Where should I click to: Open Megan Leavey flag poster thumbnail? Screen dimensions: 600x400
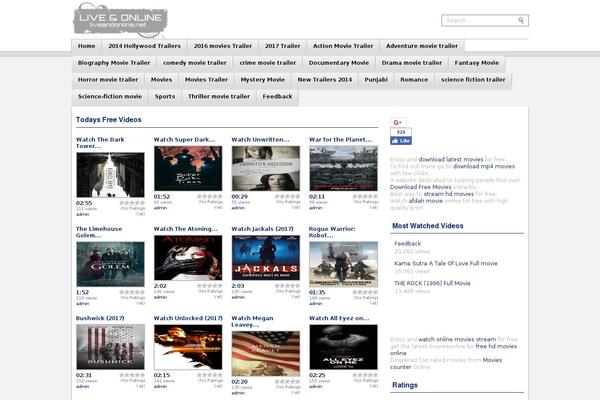[x=266, y=353]
